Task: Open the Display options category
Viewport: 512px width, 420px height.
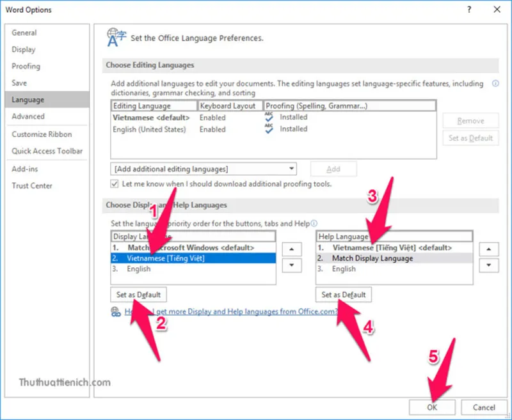Action: (x=47, y=50)
